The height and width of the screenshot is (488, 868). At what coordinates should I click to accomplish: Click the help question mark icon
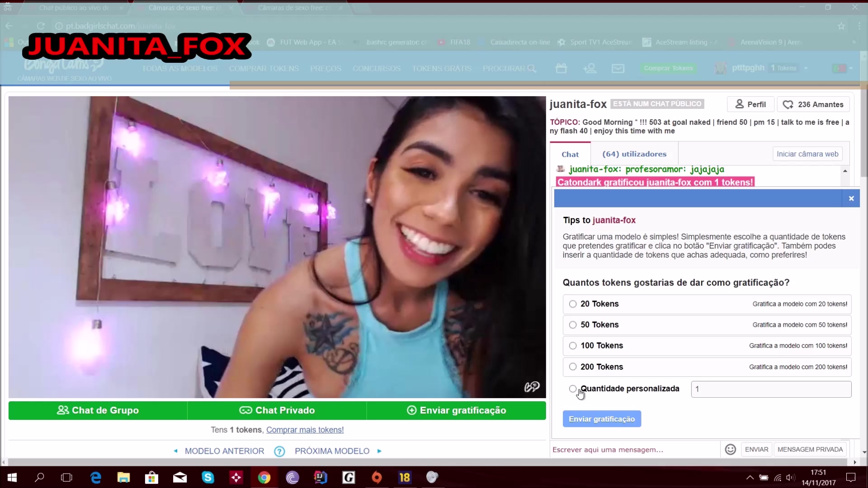(279, 451)
